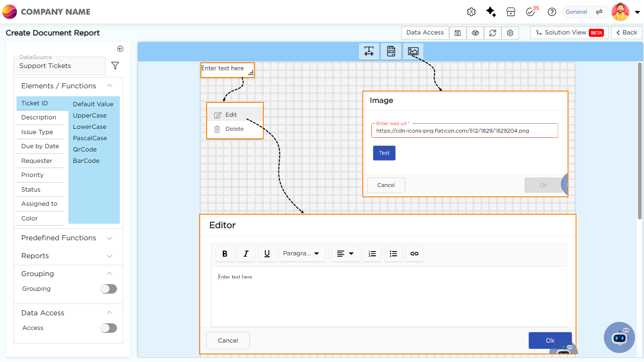Click the preview eye icon
644x362 pixels.
tap(475, 33)
